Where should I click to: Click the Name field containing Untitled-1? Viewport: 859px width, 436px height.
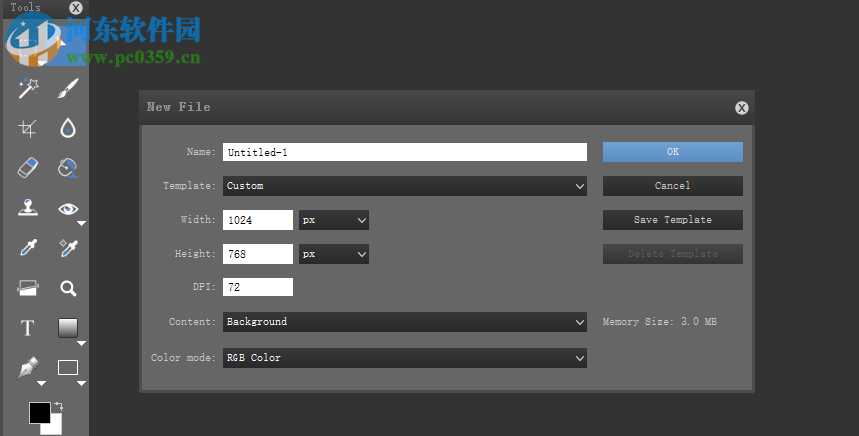point(405,152)
